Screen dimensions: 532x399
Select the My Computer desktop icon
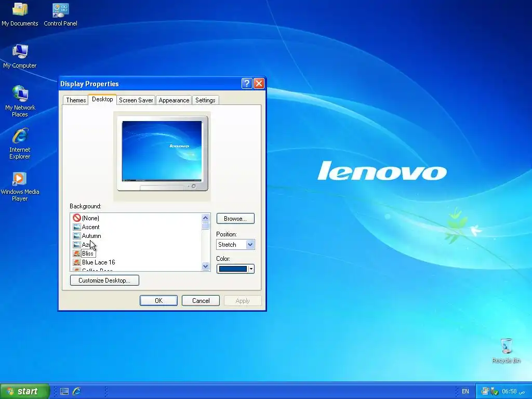tap(20, 56)
